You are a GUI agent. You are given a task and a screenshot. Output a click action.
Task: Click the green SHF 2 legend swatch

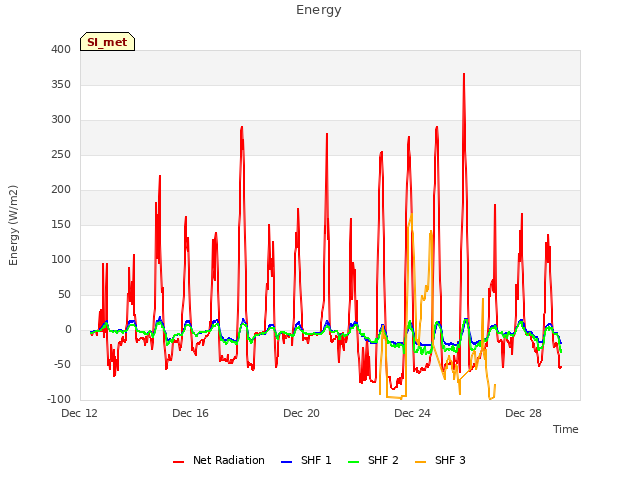[353, 462]
